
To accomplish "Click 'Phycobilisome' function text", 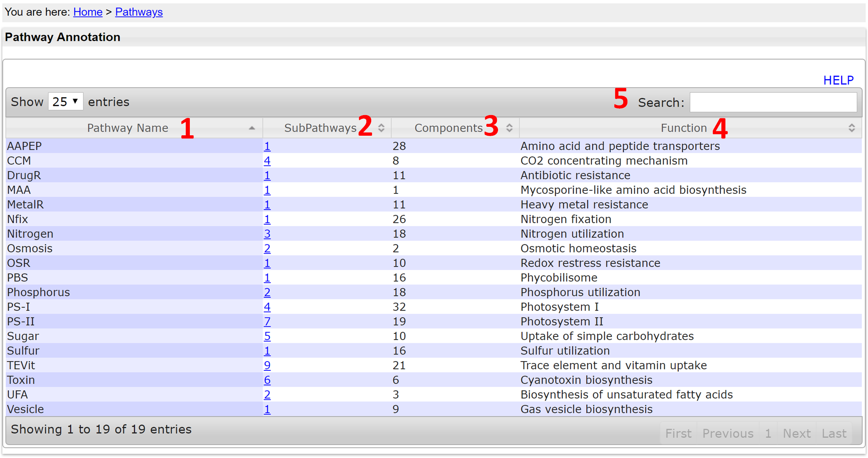I will click(559, 278).
